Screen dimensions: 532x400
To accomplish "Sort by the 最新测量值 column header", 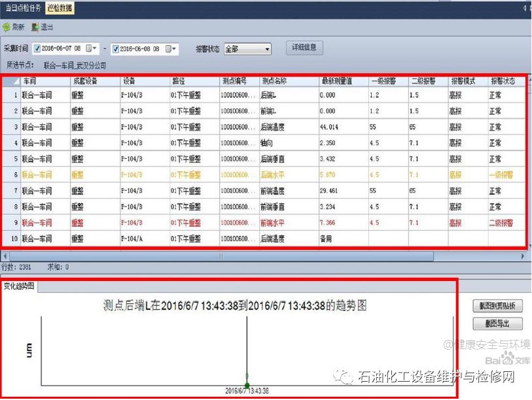I will tap(336, 82).
